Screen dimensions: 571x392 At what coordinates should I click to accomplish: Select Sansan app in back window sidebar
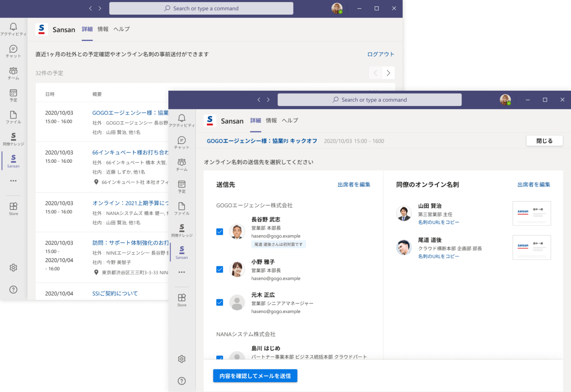[x=13, y=161]
